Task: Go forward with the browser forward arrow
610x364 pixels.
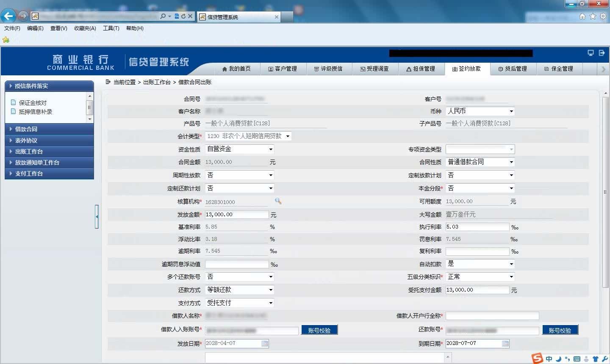Action: (x=23, y=16)
